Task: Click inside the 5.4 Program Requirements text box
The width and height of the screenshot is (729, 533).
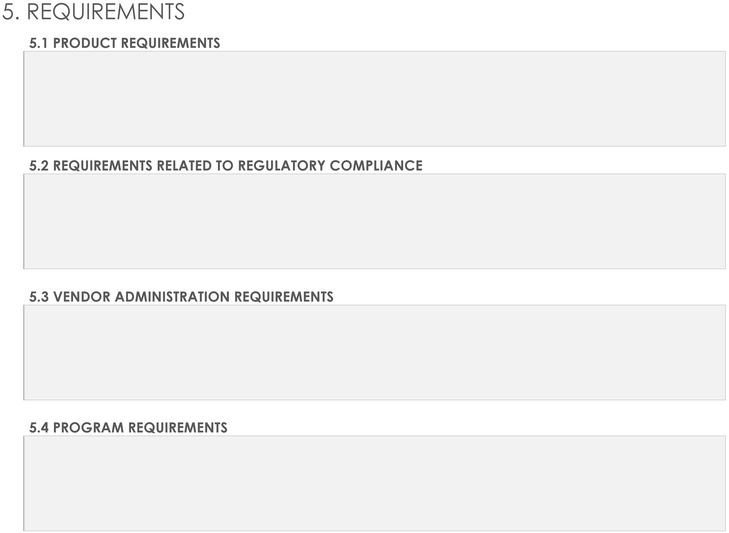Action: [374, 483]
